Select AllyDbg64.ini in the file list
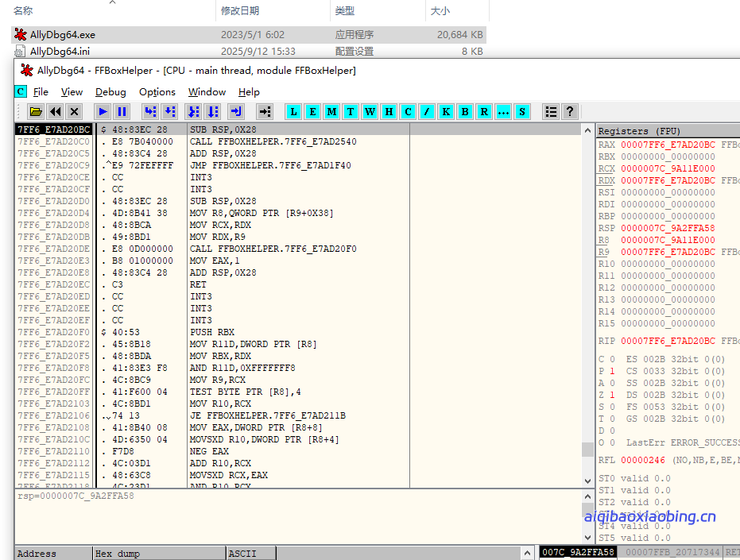Viewport: 740px width, 560px height. click(249, 51)
